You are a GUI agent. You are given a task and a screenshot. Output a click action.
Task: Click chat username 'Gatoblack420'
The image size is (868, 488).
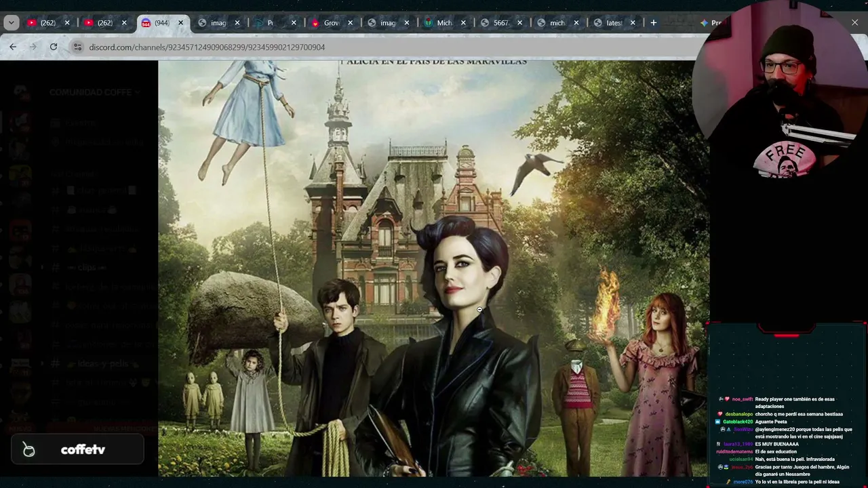click(738, 422)
